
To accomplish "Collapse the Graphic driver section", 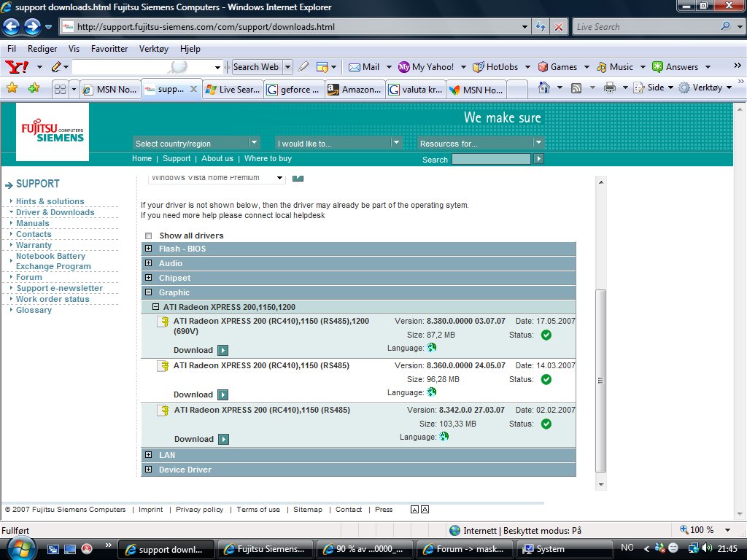I will (149, 292).
